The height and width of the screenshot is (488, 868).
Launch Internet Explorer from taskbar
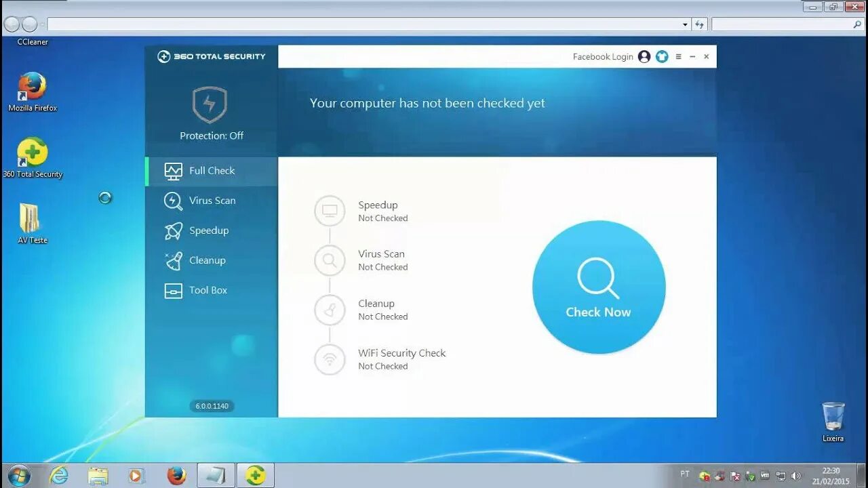coord(59,476)
